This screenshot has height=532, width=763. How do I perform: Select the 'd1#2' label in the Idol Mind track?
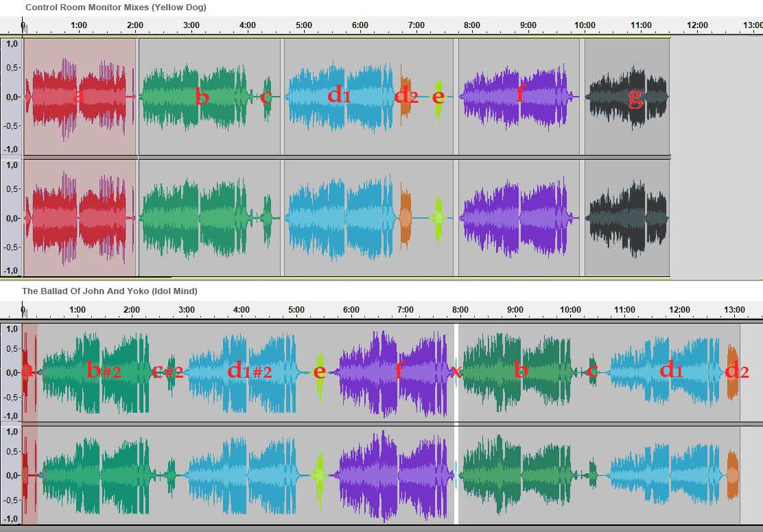tap(249, 371)
